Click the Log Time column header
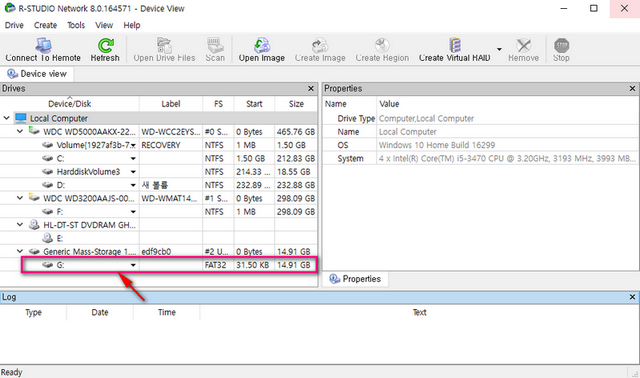640x378 pixels. coord(167,313)
